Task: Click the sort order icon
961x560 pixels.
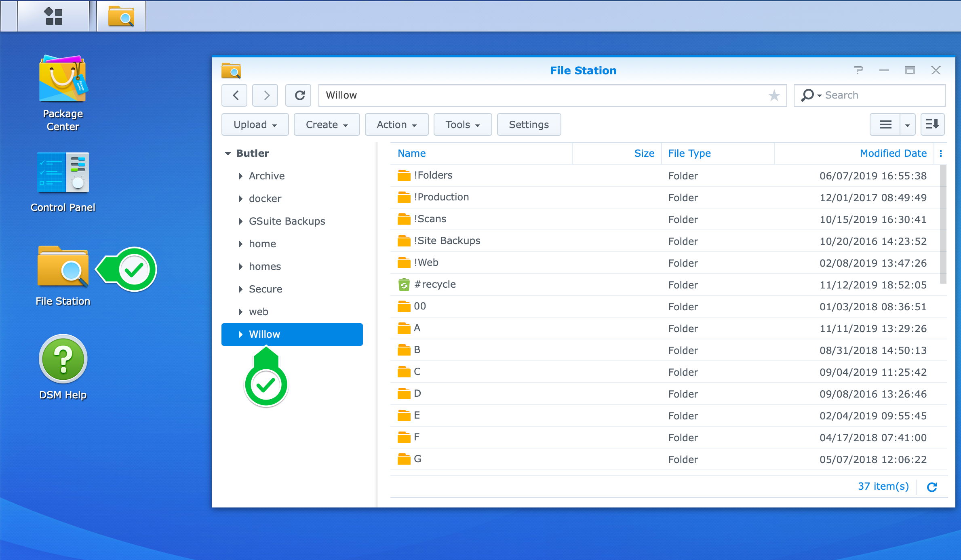Action: (932, 124)
